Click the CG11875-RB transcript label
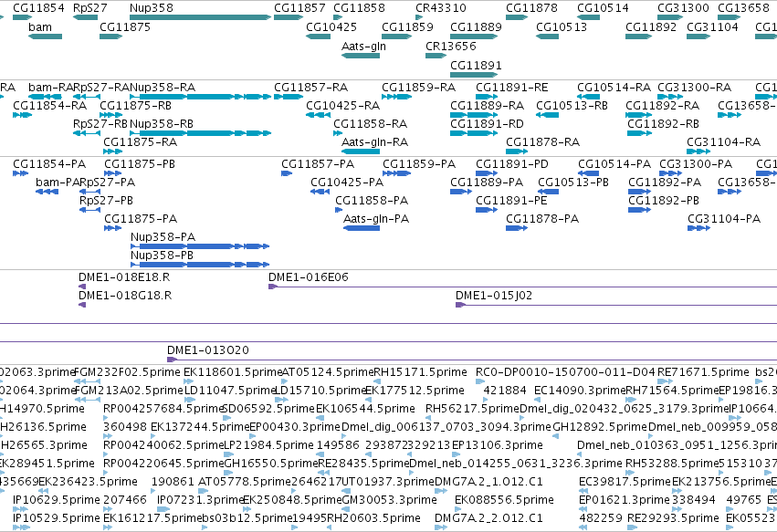 (135, 106)
